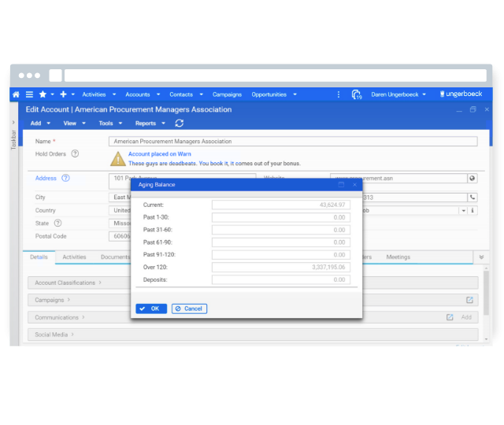Screen dimensions: 504x425
Task: Open the Reports menu
Action: pyautogui.click(x=150, y=124)
